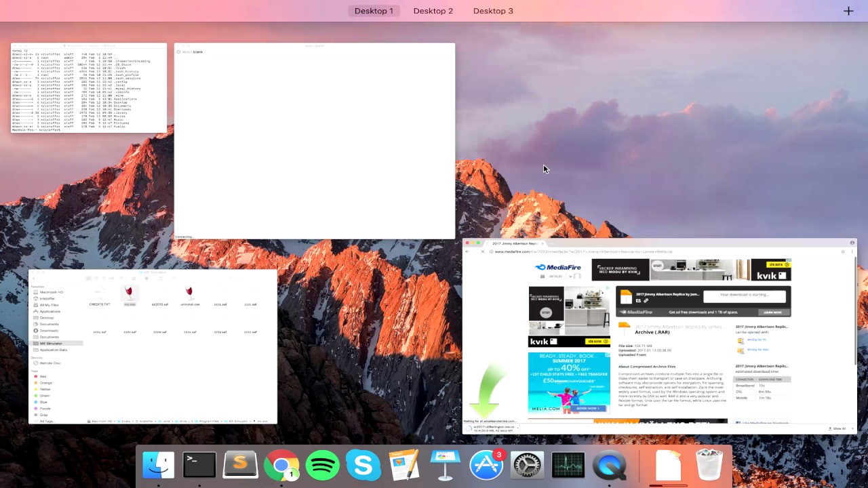The image size is (868, 488).
Task: Click the Google Chrome Dock icon
Action: [281, 466]
